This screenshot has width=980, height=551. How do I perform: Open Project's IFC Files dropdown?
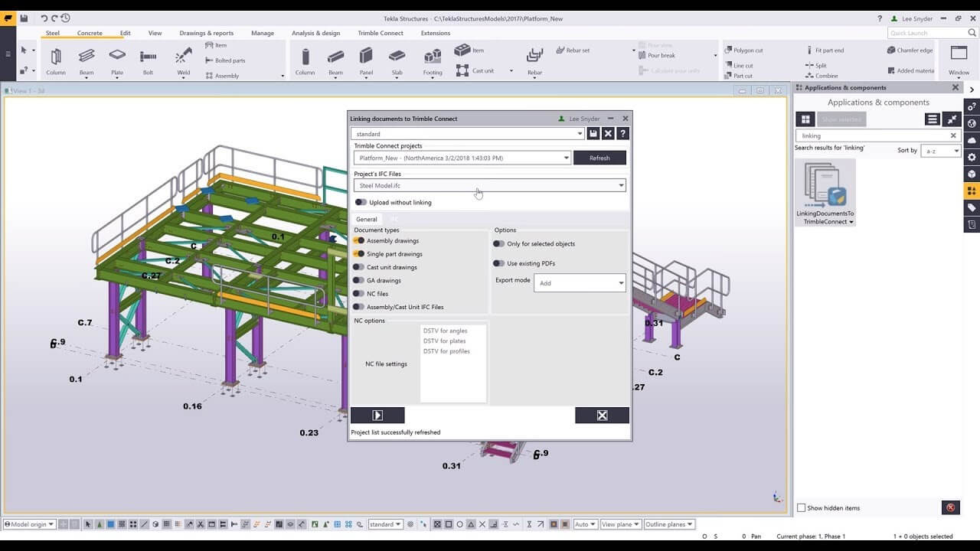click(x=490, y=185)
